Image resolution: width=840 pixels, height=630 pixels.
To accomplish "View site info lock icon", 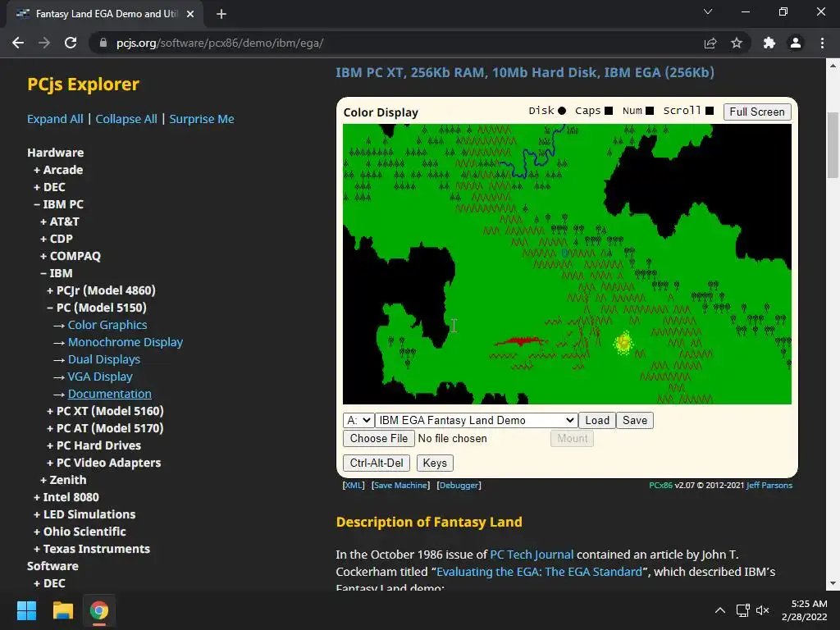I will (x=103, y=43).
